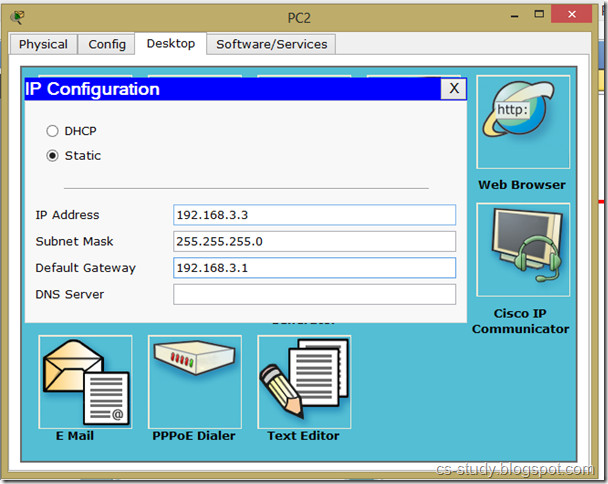Screen dimensions: 608x484
Task: Click the Packet Tracer icon in title bar
Action: click(x=17, y=17)
